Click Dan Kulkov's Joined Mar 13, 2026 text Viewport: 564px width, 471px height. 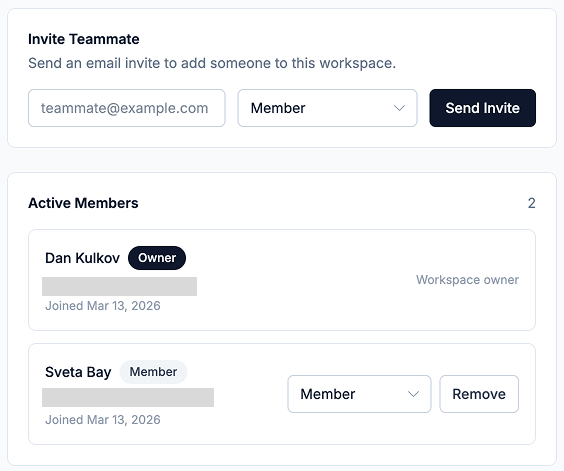click(x=103, y=306)
